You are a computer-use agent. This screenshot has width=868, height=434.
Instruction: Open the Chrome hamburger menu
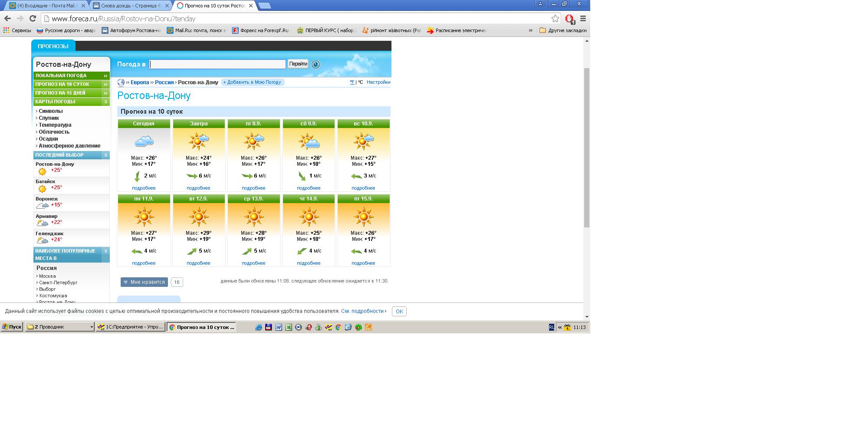(583, 19)
